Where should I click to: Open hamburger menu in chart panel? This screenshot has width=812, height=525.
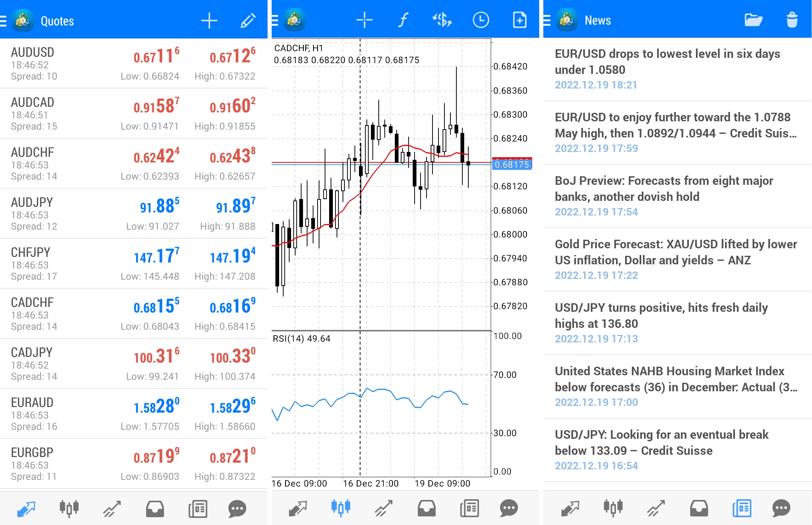(275, 20)
